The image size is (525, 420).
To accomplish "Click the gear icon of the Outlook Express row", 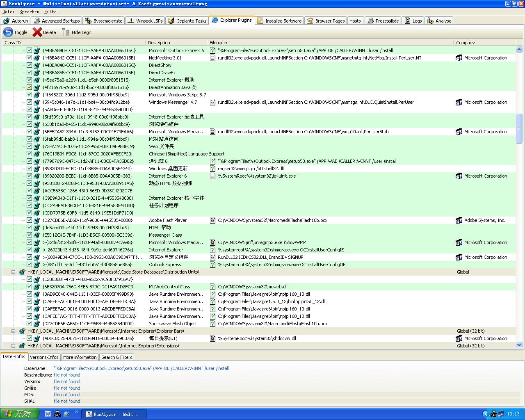I will 37,265.
